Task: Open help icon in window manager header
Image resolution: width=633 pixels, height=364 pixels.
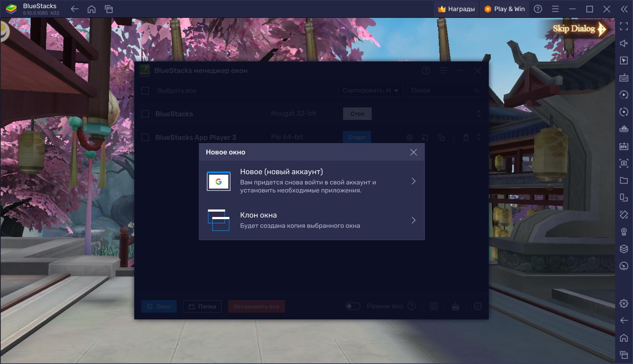Action: coord(426,71)
